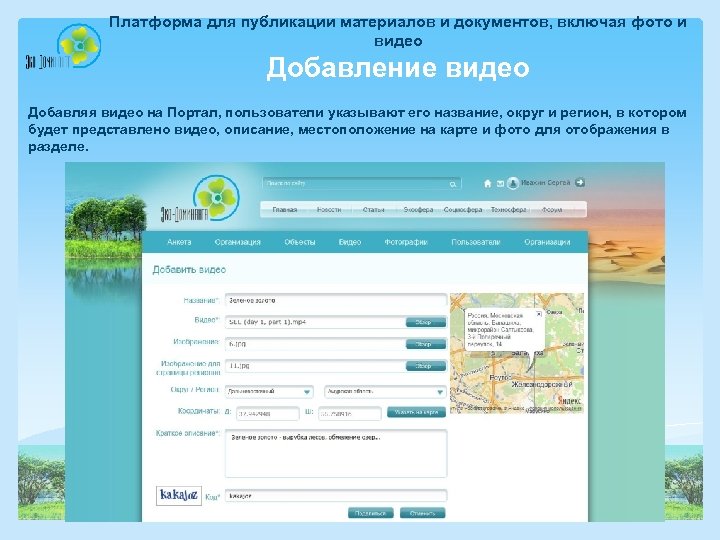The height and width of the screenshot is (540, 720).
Task: Switch to the Пользователи tab
Action: tap(475, 242)
